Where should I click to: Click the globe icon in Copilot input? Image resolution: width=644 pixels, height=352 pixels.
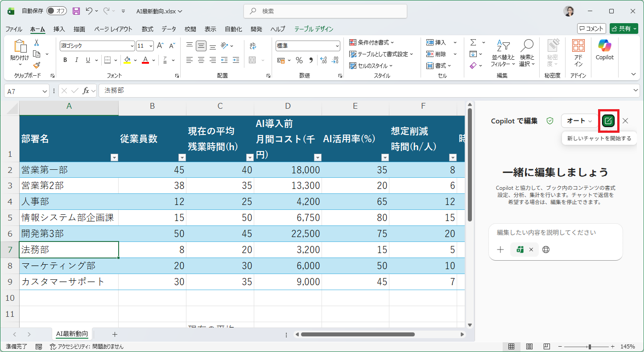click(546, 250)
